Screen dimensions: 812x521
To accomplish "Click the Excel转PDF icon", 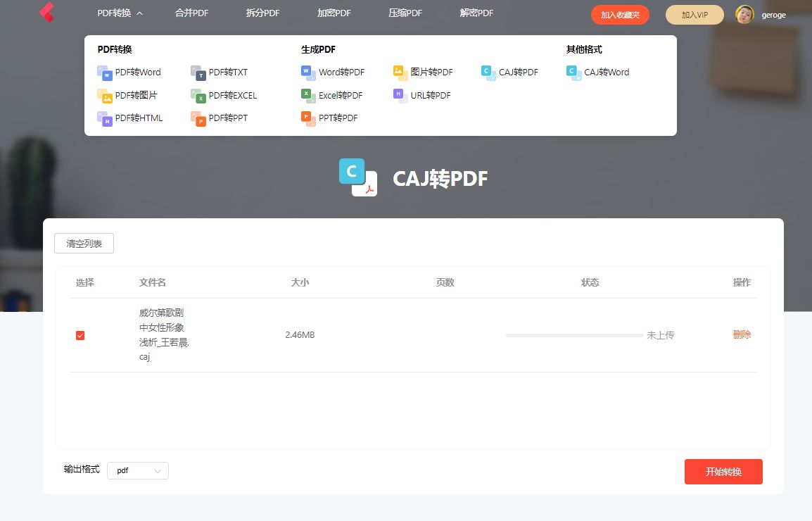I will pos(308,95).
